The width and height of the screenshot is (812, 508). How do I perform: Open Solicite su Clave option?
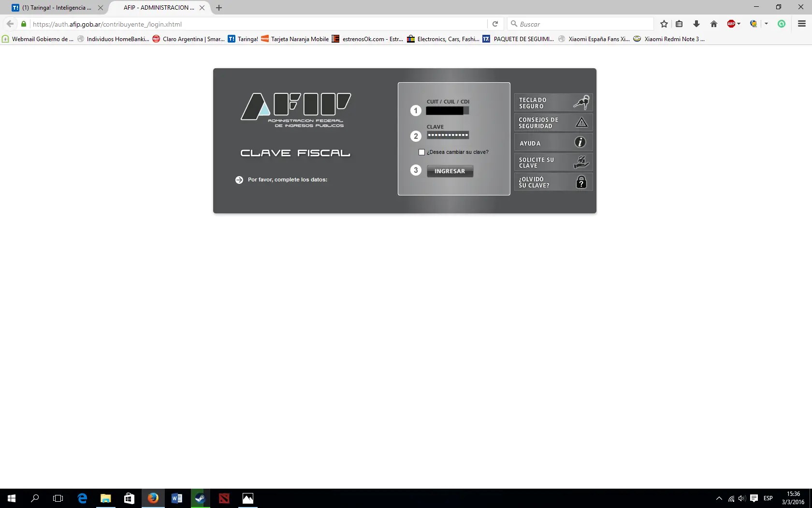click(553, 162)
